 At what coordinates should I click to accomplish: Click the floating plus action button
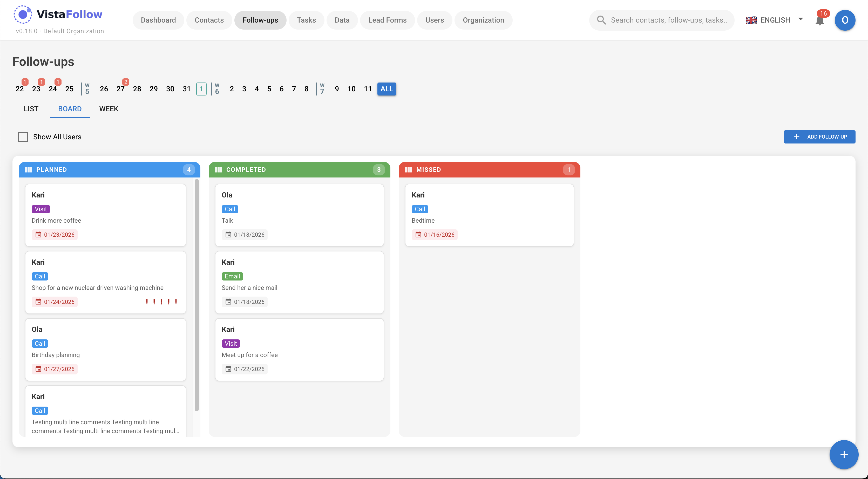(x=843, y=454)
